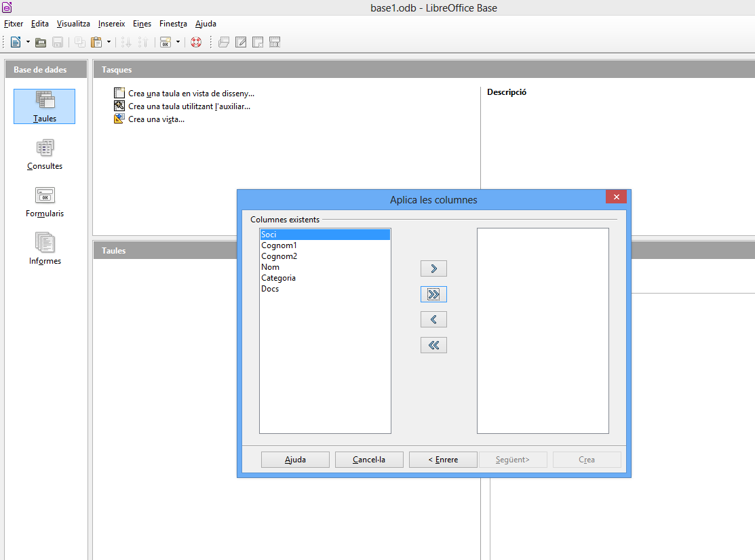Open the Paste options dropdown arrow
The image size is (755, 560).
click(x=109, y=42)
